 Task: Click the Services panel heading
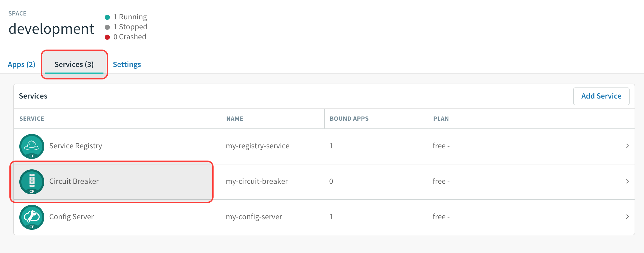coord(33,96)
